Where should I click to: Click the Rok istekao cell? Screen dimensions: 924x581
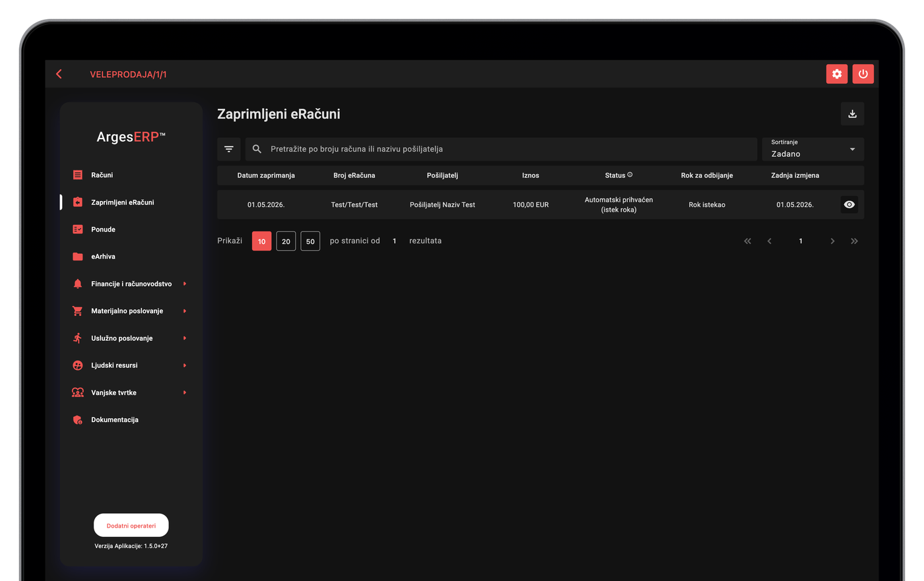tap(707, 205)
